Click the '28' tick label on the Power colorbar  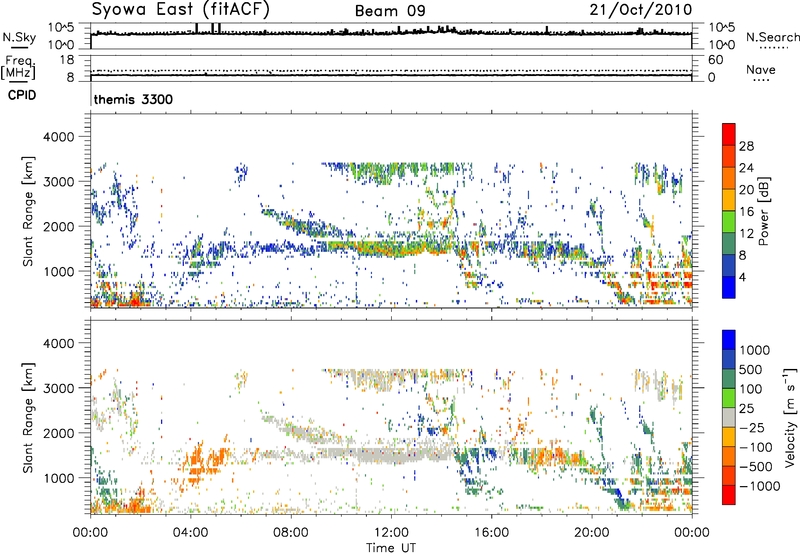[746, 146]
